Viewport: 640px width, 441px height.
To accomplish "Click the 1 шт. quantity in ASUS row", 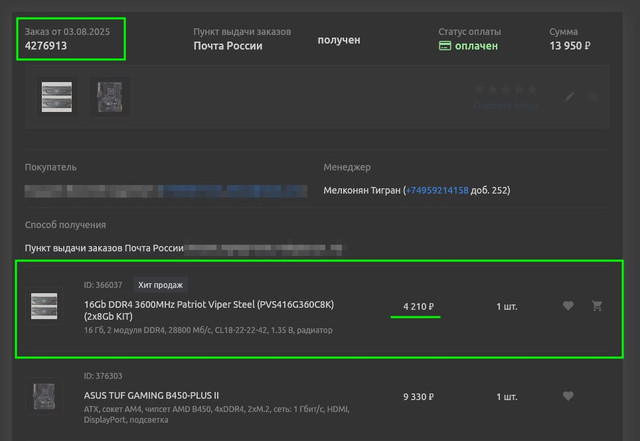I will (507, 396).
